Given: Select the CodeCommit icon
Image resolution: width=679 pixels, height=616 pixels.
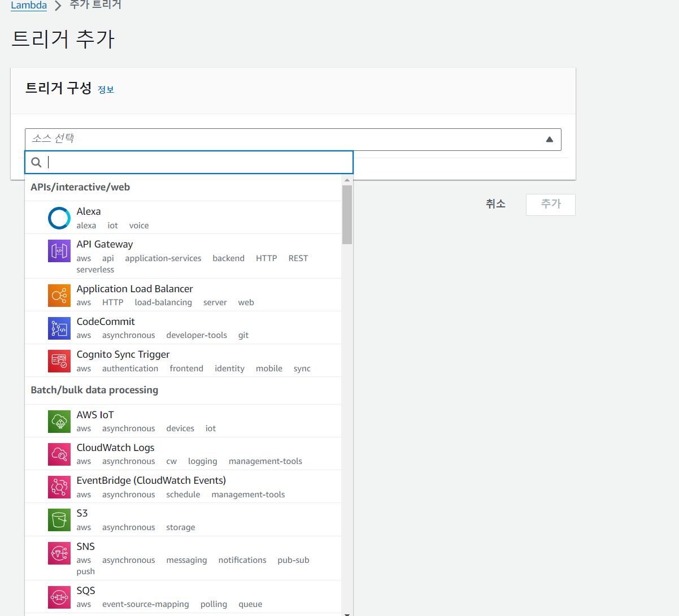Looking at the screenshot, I should 59,328.
